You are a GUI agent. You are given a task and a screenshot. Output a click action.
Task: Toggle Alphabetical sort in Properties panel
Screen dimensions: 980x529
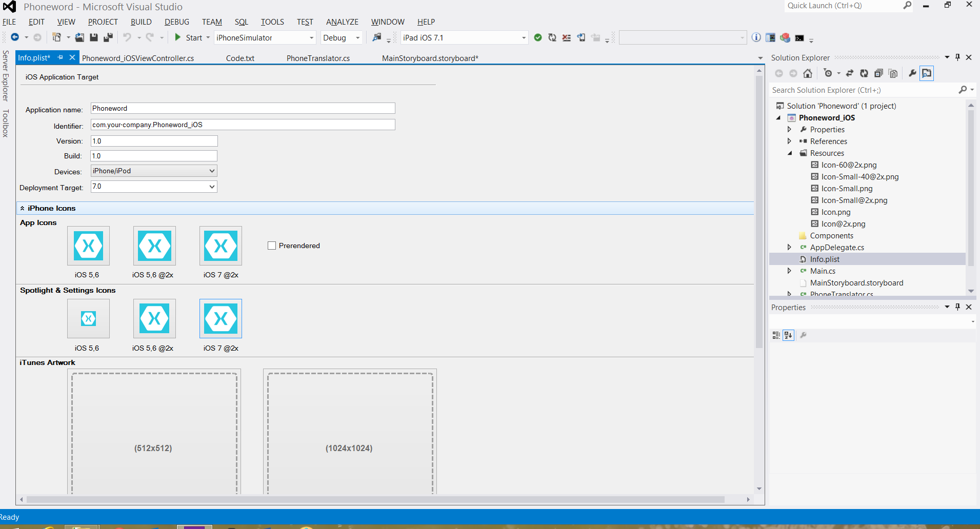click(788, 335)
